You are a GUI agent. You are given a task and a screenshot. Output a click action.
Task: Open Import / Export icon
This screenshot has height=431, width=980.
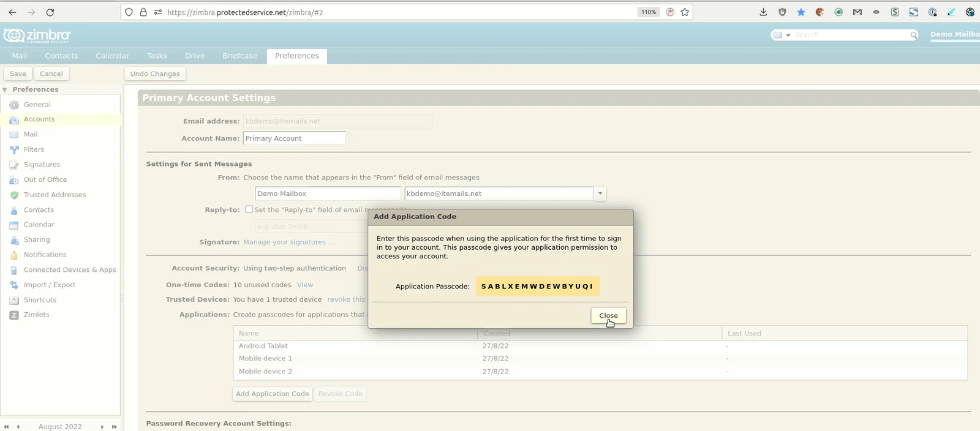[14, 285]
